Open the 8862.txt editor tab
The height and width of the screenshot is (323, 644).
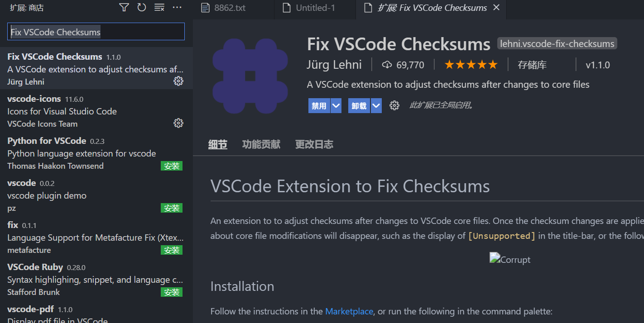(x=230, y=7)
